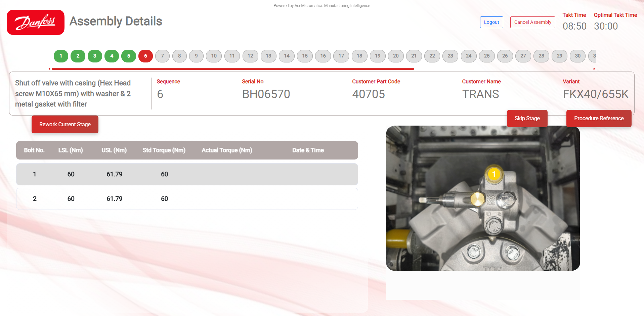This screenshot has height=316, width=644.
Task: Open the Procedure Reference
Action: (599, 118)
